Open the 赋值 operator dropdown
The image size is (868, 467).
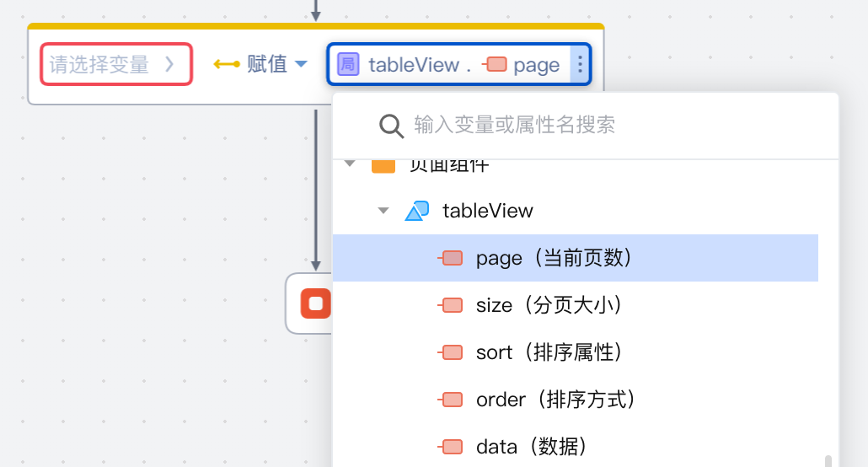click(276, 64)
